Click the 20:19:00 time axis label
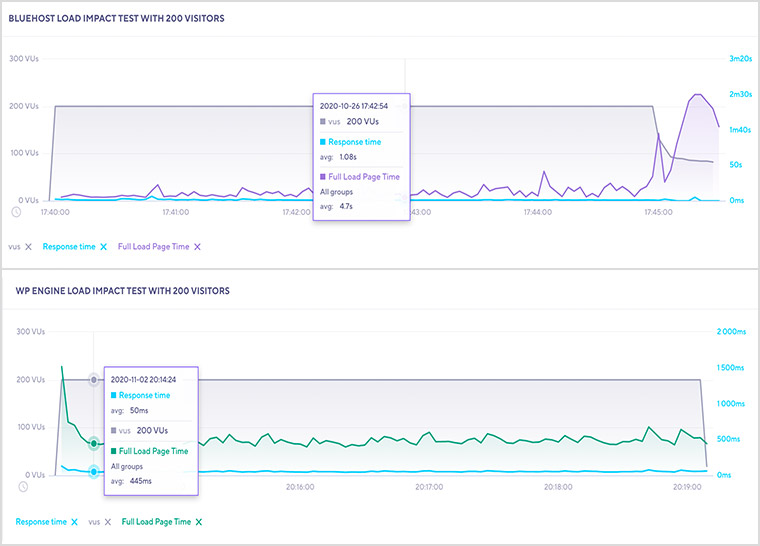Screen dimensions: 760x546 pos(687,486)
